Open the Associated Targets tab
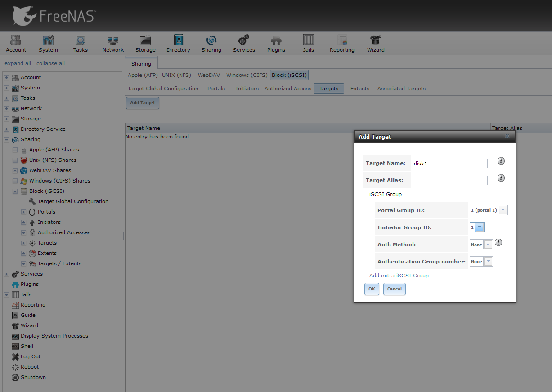The height and width of the screenshot is (392, 552). click(401, 89)
